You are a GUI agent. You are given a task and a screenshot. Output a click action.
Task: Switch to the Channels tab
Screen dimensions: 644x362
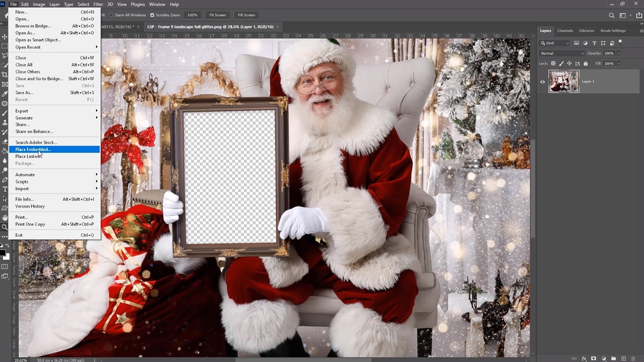pyautogui.click(x=565, y=31)
